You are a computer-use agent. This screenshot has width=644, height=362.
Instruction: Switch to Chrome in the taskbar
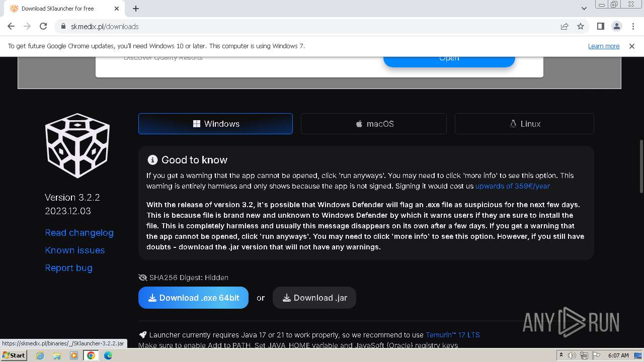pyautogui.click(x=91, y=355)
